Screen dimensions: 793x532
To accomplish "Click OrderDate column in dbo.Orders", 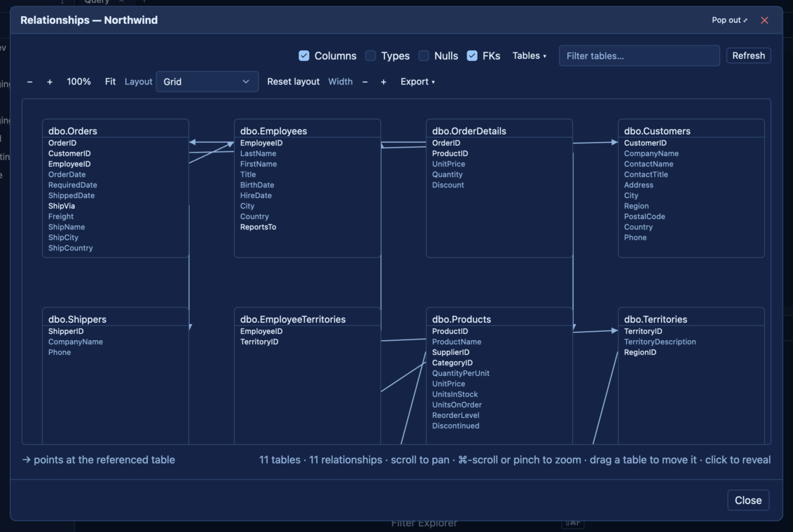I will coord(67,174).
